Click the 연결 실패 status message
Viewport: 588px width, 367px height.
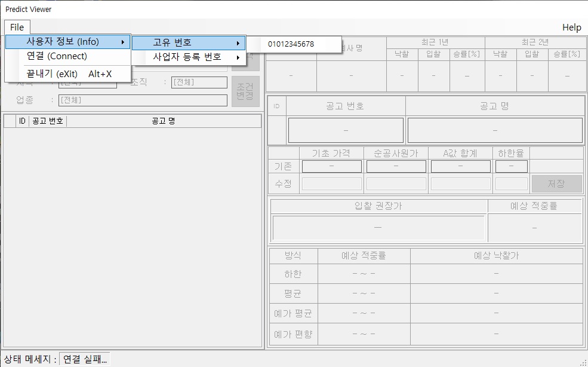click(x=85, y=359)
